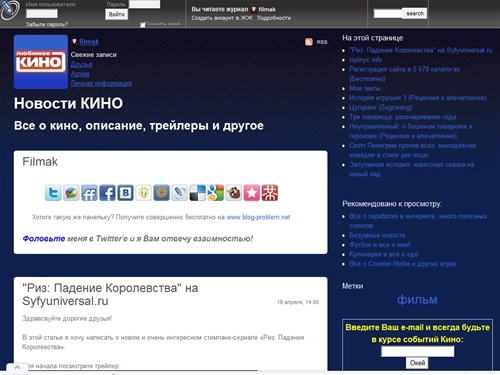Open the Неуправляемый review link
Viewport: 500px width, 375px height.
411,131
